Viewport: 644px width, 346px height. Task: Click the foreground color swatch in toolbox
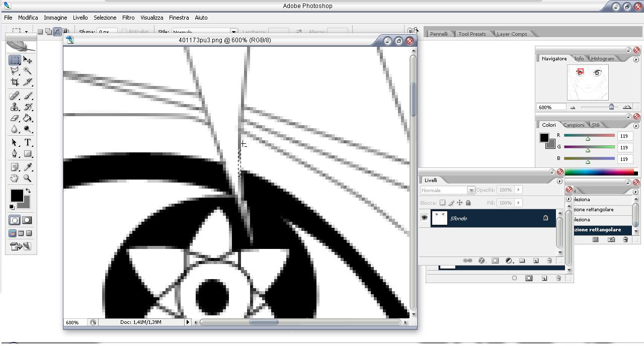coord(16,195)
